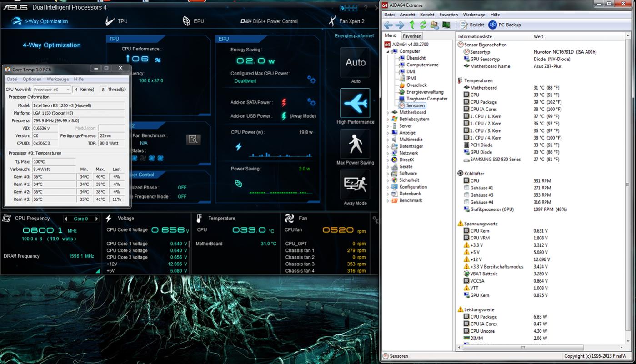Viewport: 636px width, 364px height.
Task: Open the TPU tab
Action: pos(116,21)
